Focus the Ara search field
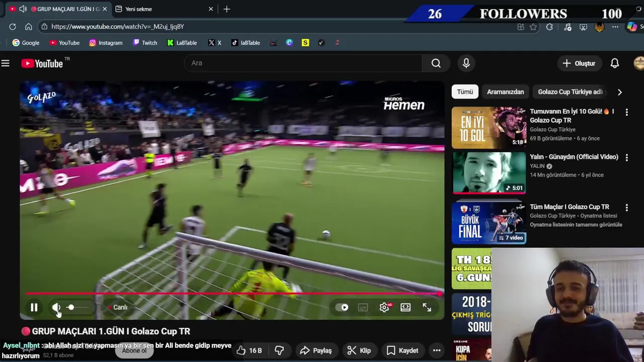 point(303,63)
